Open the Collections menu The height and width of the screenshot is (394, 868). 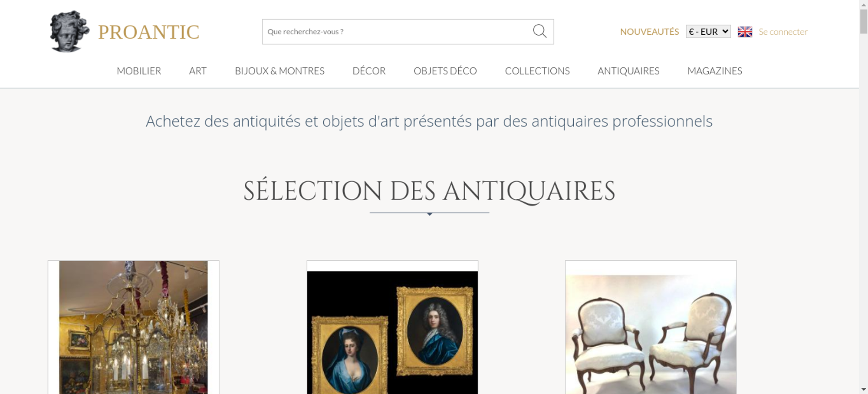[x=537, y=71]
